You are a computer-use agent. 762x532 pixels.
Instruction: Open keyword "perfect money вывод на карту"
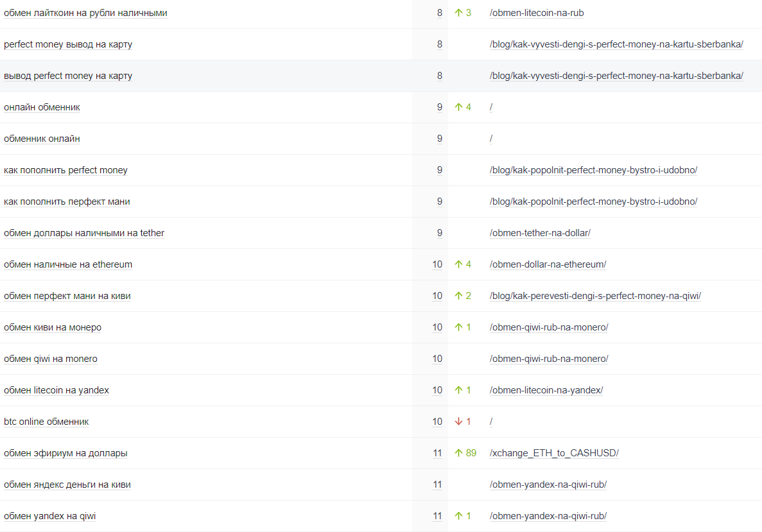[x=68, y=44]
